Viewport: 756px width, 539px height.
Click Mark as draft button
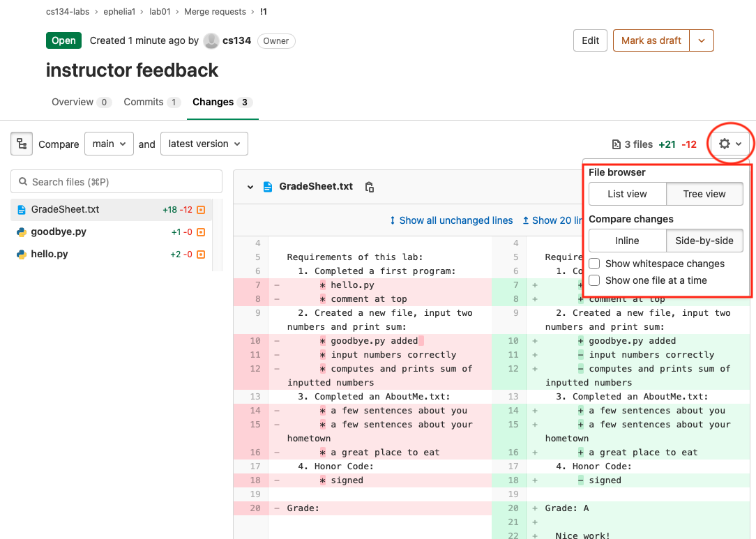coord(651,40)
